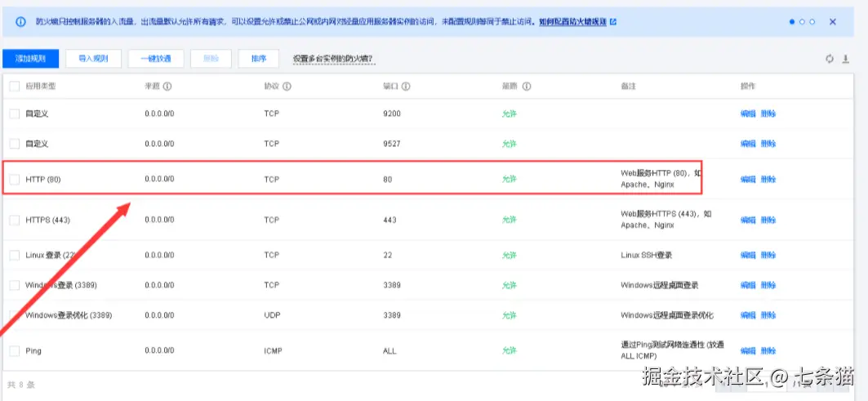
Task: Delete the Linux 登录 (22) rule
Action: pyautogui.click(x=768, y=256)
